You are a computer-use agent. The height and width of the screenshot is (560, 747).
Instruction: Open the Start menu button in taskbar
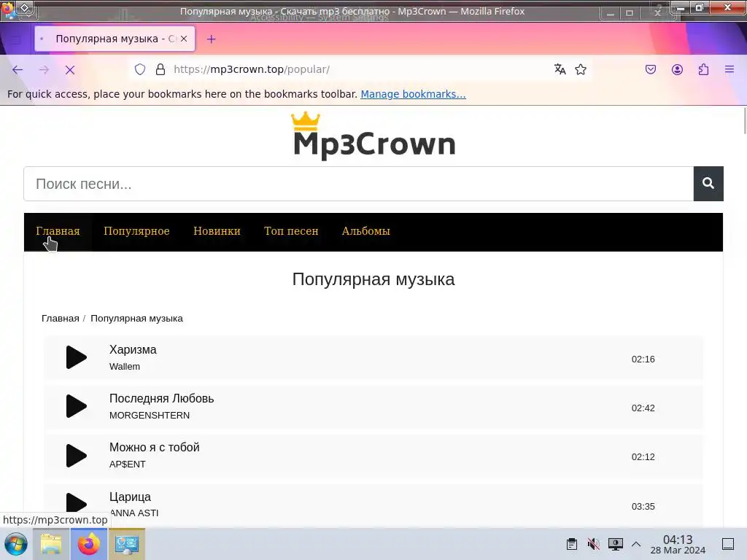coord(16,544)
